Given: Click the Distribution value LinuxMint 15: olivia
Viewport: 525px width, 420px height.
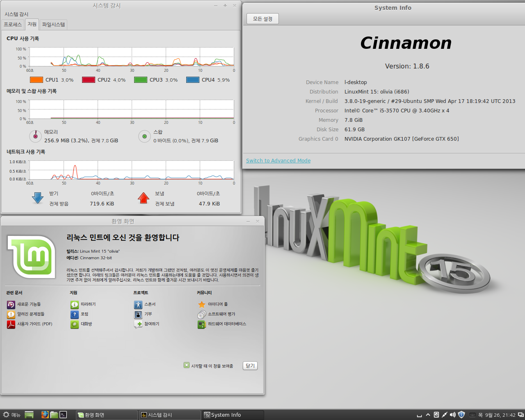Looking at the screenshot, I should (377, 92).
